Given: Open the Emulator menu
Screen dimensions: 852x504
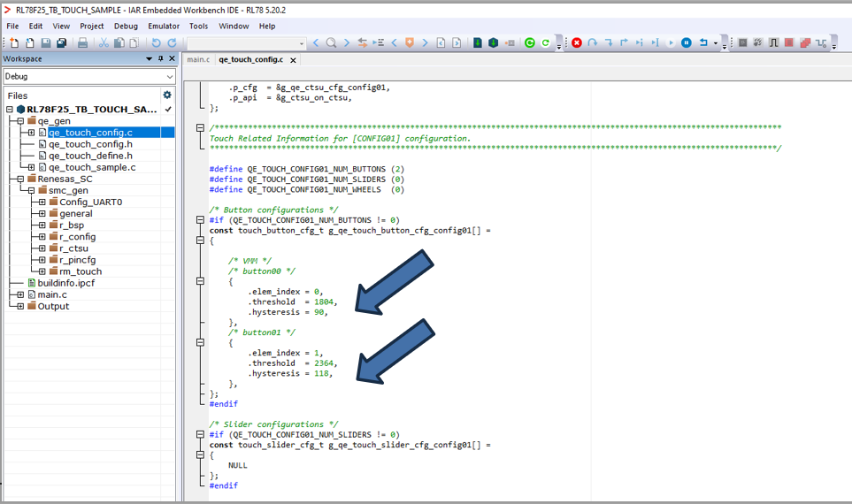Looking at the screenshot, I should (164, 27).
